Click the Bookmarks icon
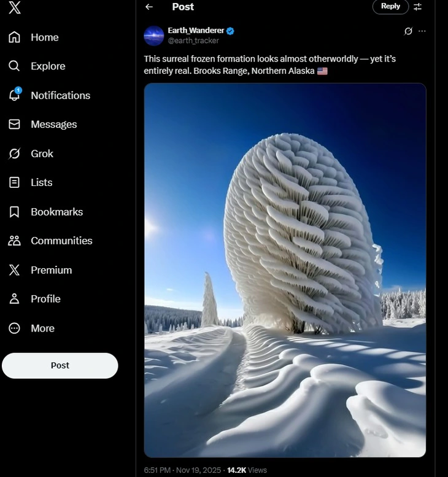This screenshot has height=477, width=448. click(x=15, y=212)
